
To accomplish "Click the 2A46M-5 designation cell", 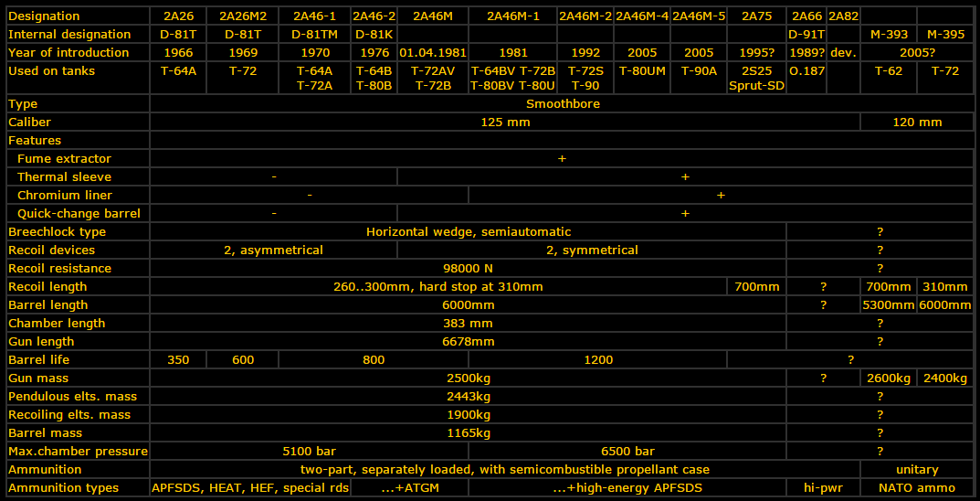I will click(699, 16).
